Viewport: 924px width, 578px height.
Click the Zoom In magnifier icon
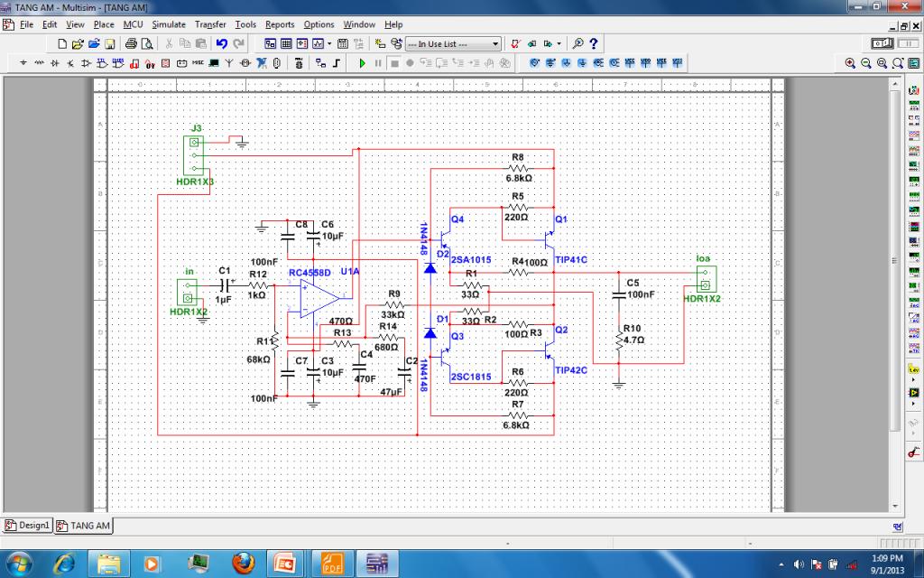(x=851, y=63)
